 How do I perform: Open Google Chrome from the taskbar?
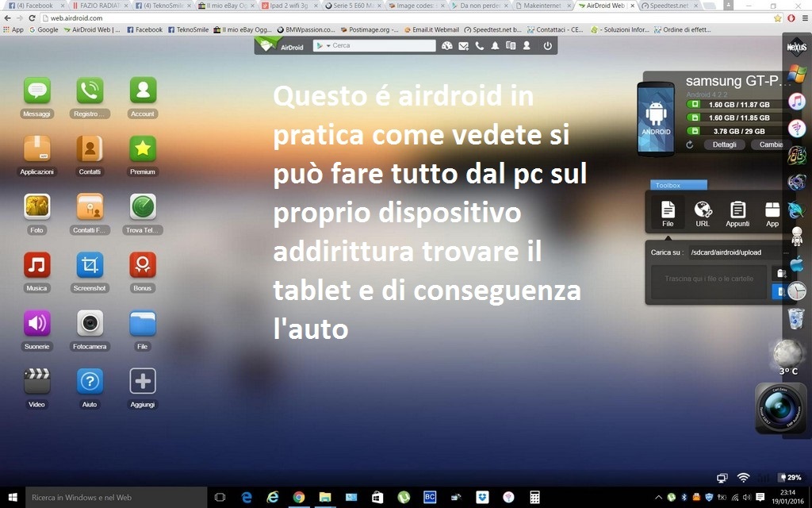coord(299,498)
